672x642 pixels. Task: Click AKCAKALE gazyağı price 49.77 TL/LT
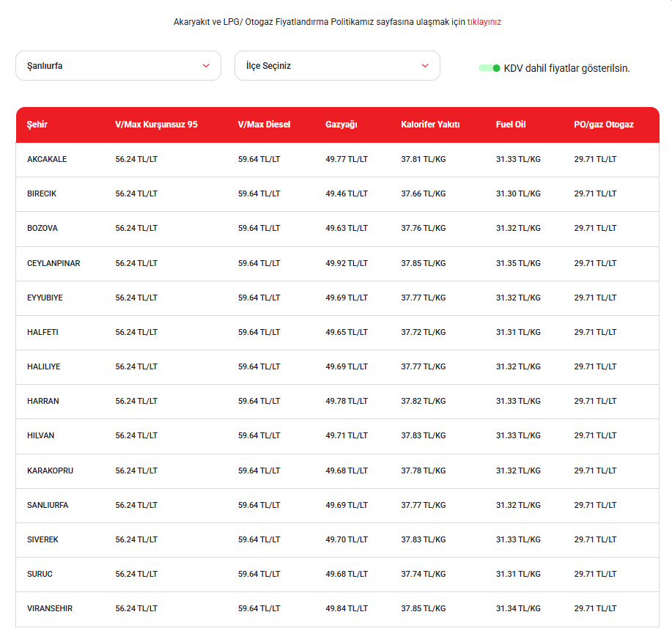tap(347, 159)
